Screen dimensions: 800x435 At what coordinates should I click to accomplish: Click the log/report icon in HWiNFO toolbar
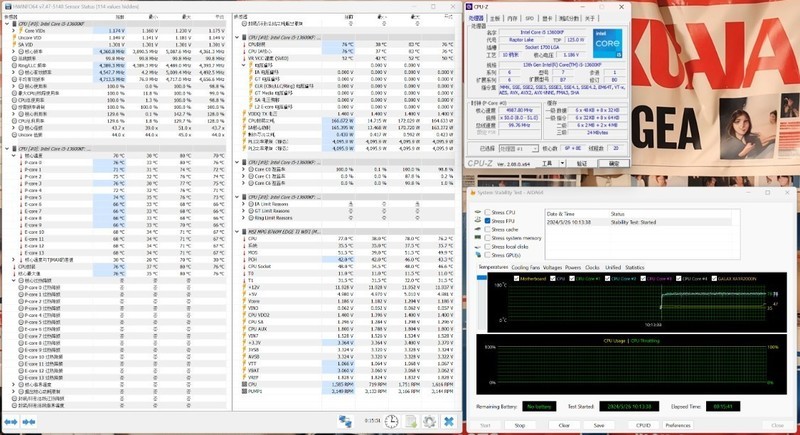click(411, 421)
